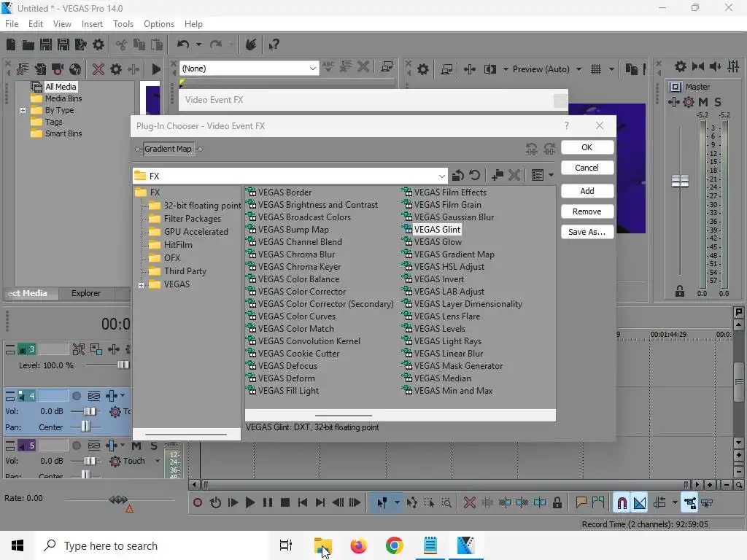Select Gradient Map in the plug-in chain
747x560 pixels.
[169, 149]
